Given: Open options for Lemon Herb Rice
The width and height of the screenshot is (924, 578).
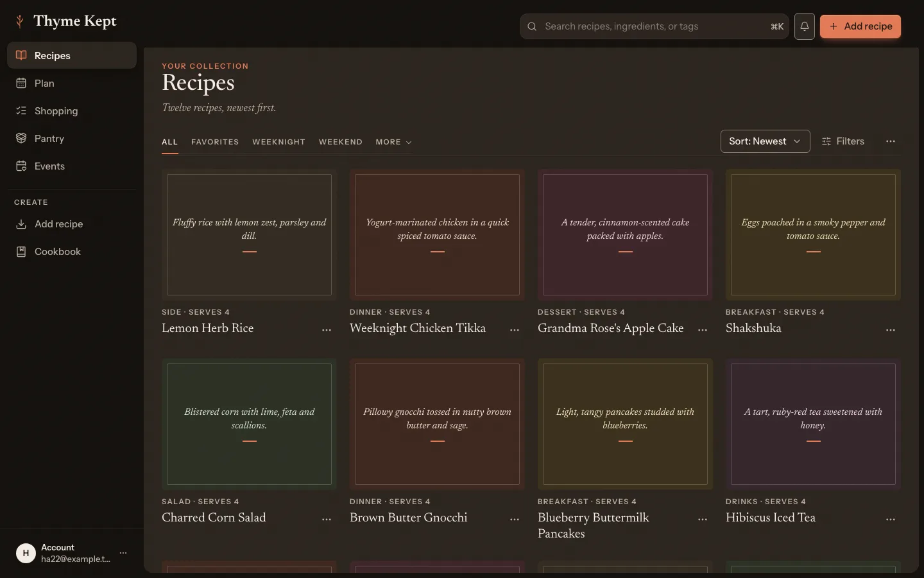Looking at the screenshot, I should pos(327,329).
